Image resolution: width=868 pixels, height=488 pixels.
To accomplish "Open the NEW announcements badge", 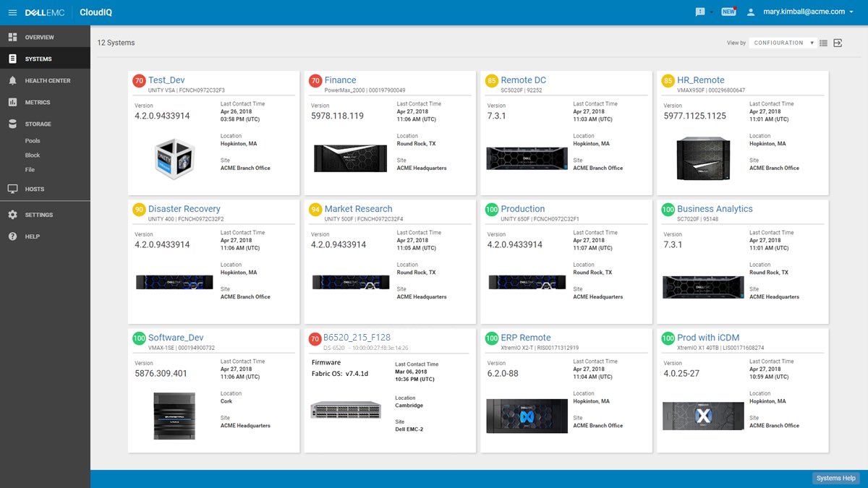I will [x=728, y=12].
